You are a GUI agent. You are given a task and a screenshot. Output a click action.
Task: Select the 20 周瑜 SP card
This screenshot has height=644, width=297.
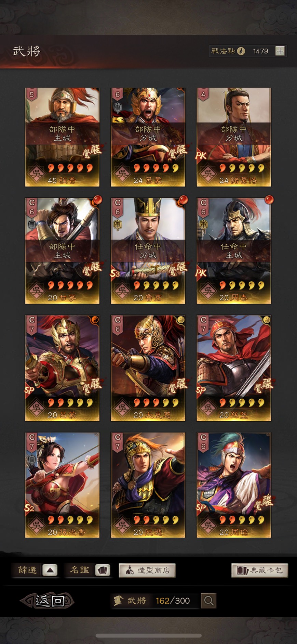[x=234, y=485]
